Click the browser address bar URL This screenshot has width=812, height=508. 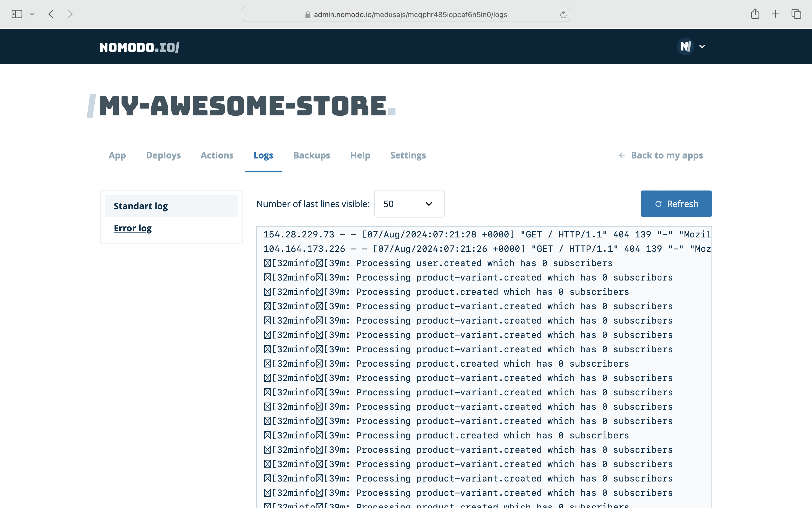click(410, 15)
